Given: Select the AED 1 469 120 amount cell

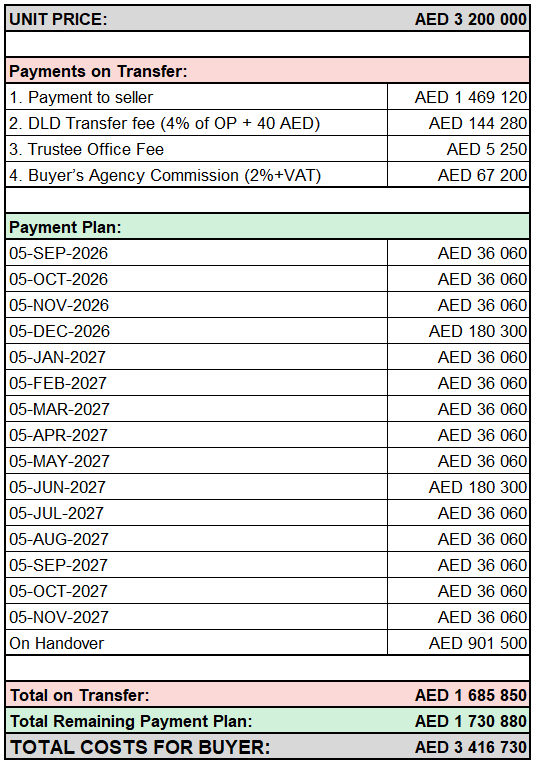Looking at the screenshot, I should [458, 97].
